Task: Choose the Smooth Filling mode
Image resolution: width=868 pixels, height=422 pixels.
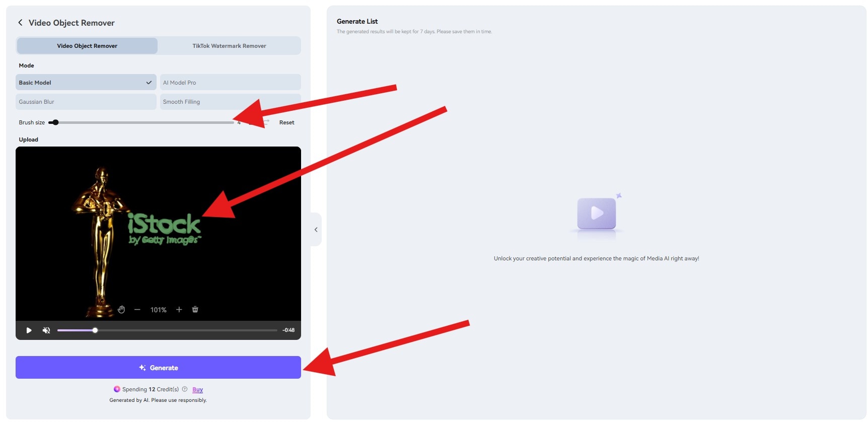Action: (230, 102)
